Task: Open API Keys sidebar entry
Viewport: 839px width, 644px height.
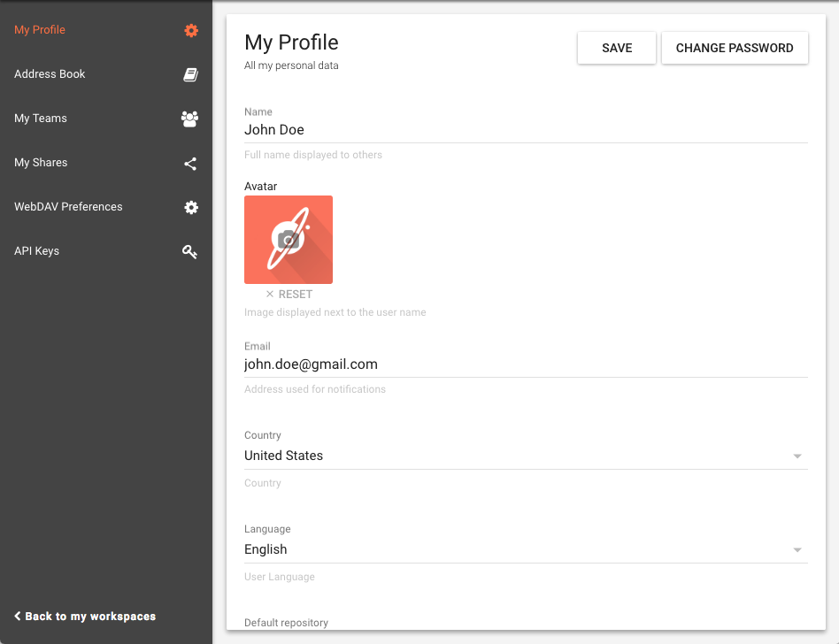Action: tap(37, 251)
